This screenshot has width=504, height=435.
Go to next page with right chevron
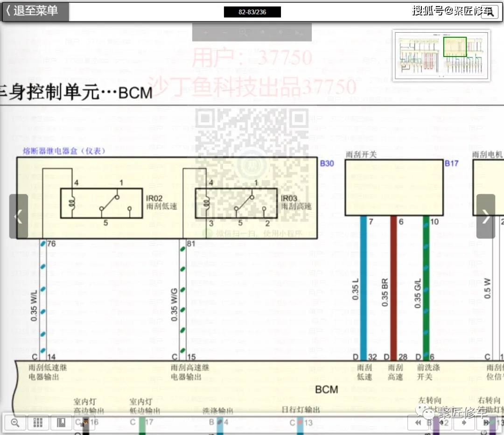tap(486, 216)
